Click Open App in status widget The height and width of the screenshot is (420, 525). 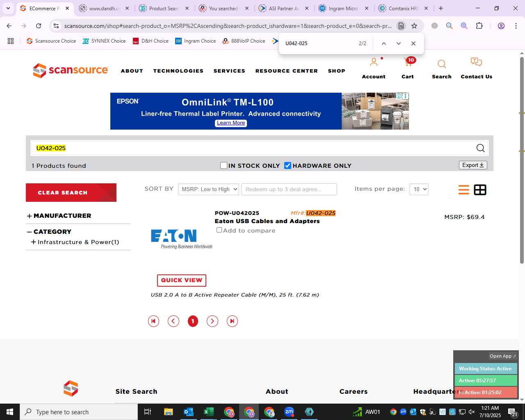502,356
